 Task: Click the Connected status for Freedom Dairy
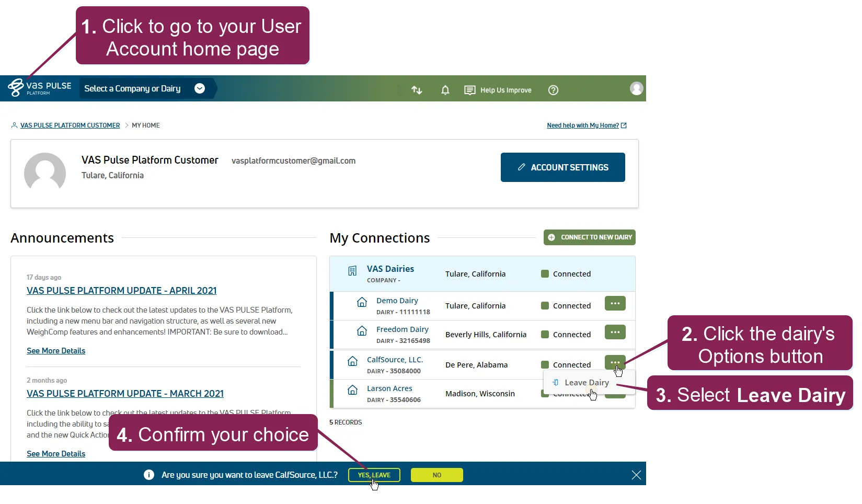click(x=566, y=335)
